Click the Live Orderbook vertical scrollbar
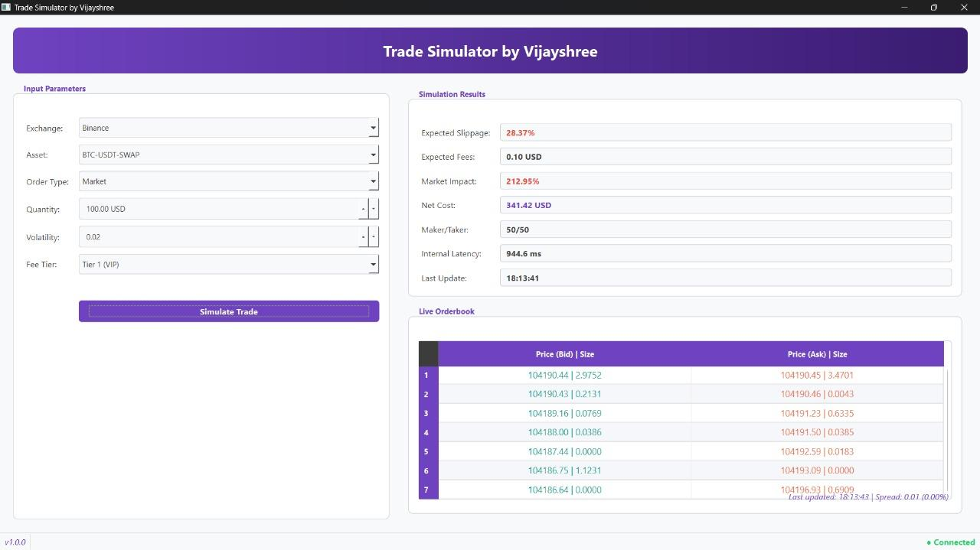Image resolution: width=980 pixels, height=550 pixels. pos(947,431)
